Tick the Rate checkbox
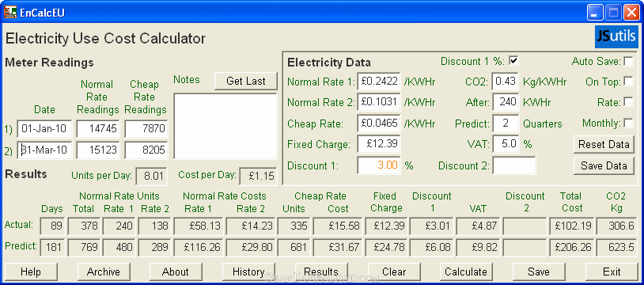Screen dimensions: 644x285 coord(628,102)
